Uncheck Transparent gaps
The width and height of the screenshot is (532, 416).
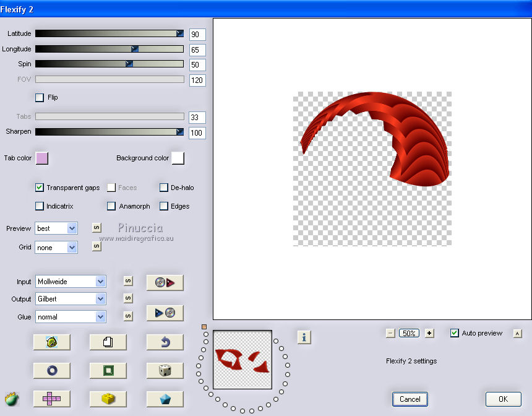coord(40,188)
